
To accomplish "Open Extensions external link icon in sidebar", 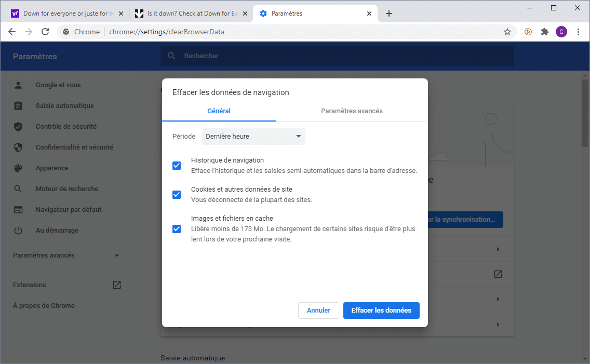I will click(117, 285).
